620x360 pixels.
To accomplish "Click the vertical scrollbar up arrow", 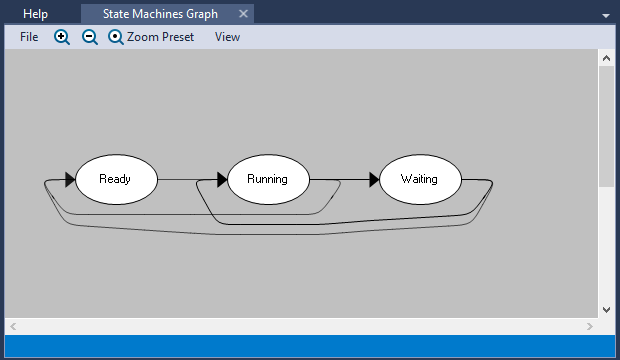I will click(606, 59).
